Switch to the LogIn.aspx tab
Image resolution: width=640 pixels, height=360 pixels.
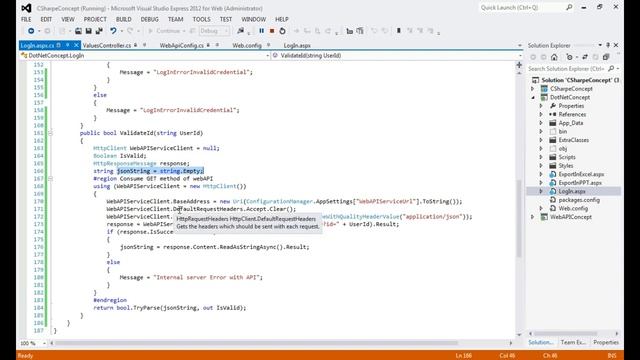(297, 45)
